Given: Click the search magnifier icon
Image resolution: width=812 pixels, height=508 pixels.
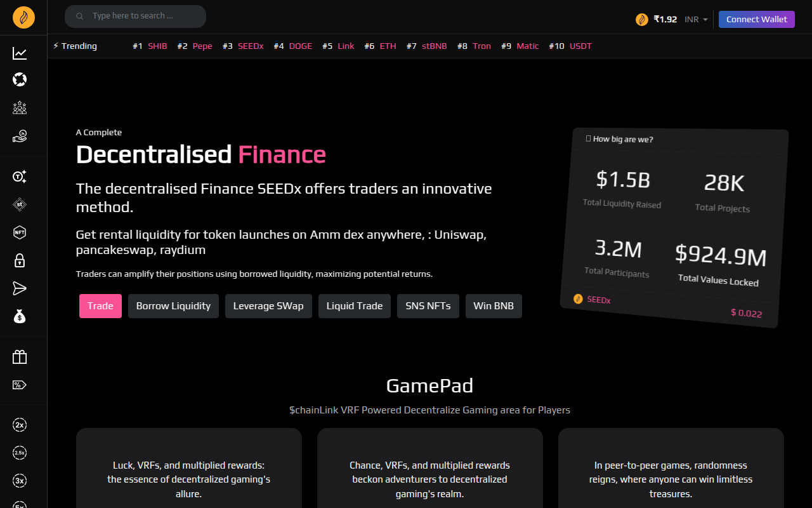Looking at the screenshot, I should coord(80,17).
